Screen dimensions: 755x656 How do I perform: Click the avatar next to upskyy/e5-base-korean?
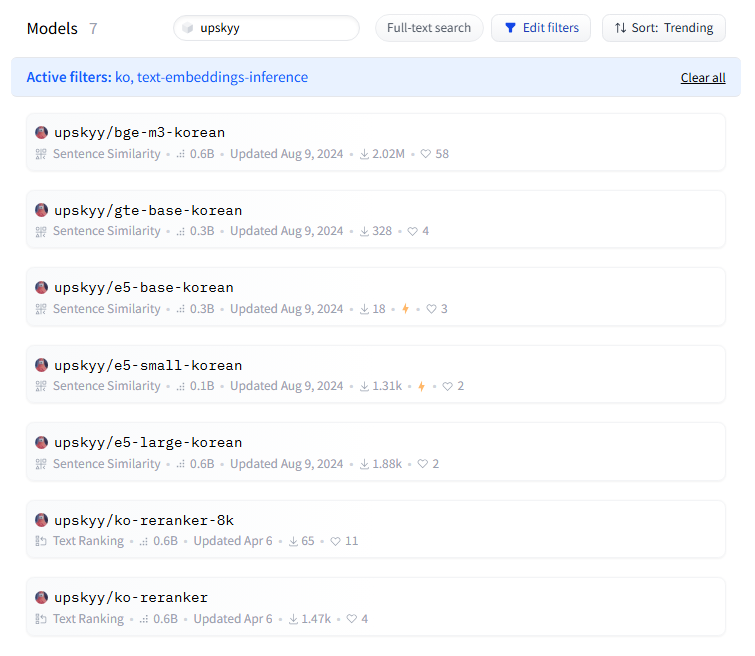41,288
